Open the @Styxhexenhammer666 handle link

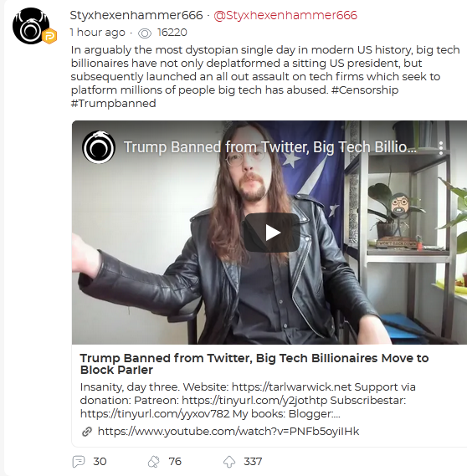(x=285, y=15)
